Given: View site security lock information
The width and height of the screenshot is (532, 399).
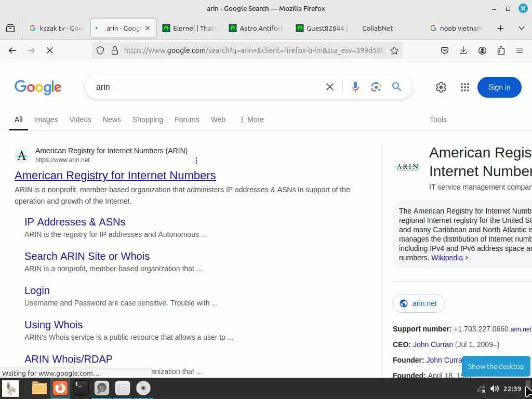Looking at the screenshot, I should click(x=115, y=50).
